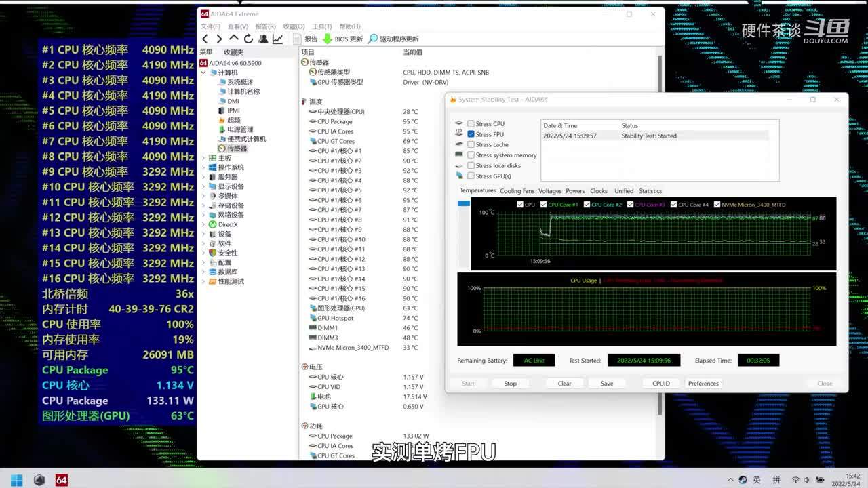Viewport: 868px width, 488px height.
Task: Expand the 设备 tree node
Action: tap(203, 234)
